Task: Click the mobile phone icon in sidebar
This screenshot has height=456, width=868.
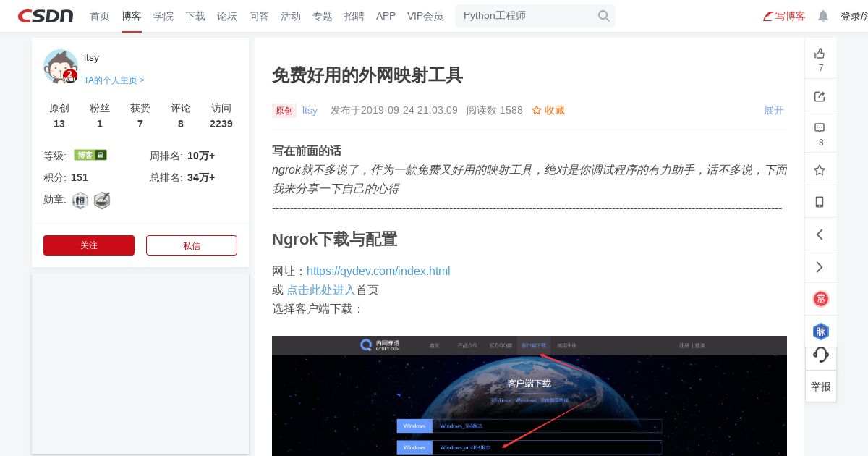Action: pyautogui.click(x=820, y=202)
